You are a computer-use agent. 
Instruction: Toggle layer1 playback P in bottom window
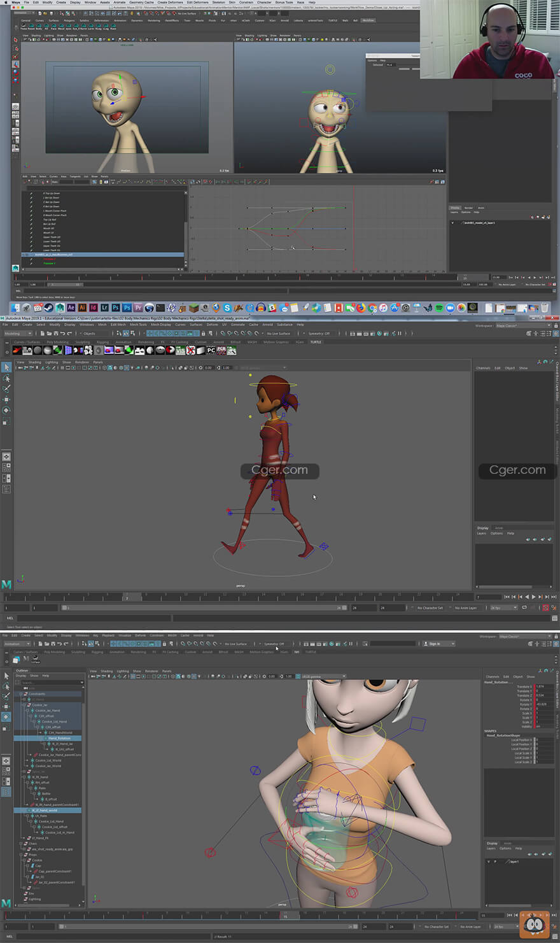[x=495, y=861]
